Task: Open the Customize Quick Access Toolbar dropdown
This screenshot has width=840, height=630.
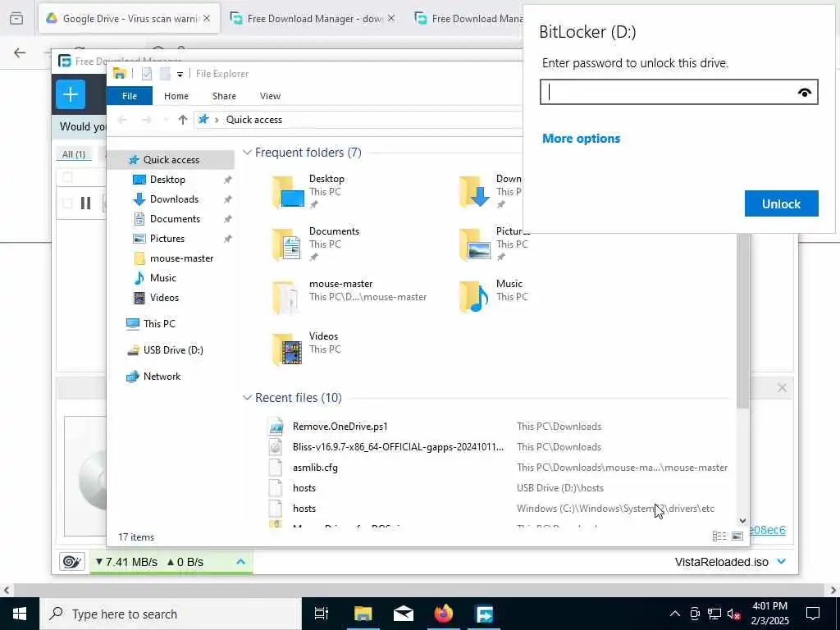Action: tap(180, 74)
